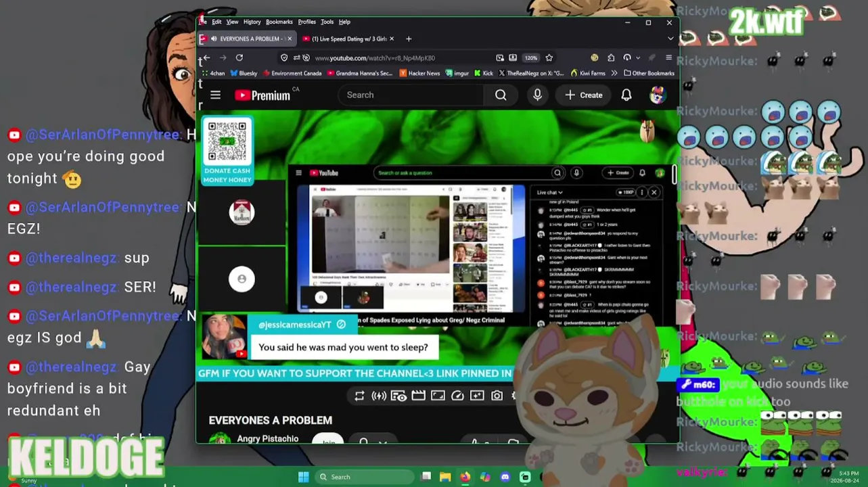Click the crossed-out autoplay blocked icon in address bar
Screen dimensions: 868x487
[306, 58]
